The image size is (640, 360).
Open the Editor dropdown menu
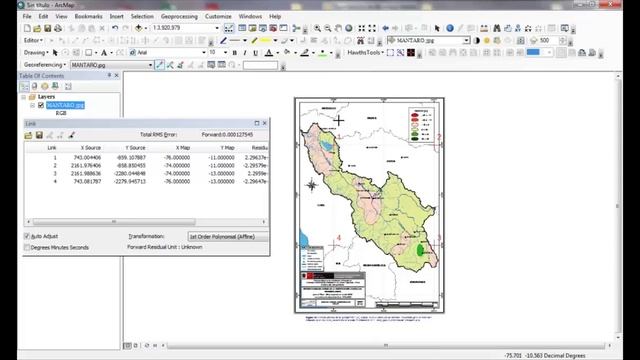pos(33,40)
